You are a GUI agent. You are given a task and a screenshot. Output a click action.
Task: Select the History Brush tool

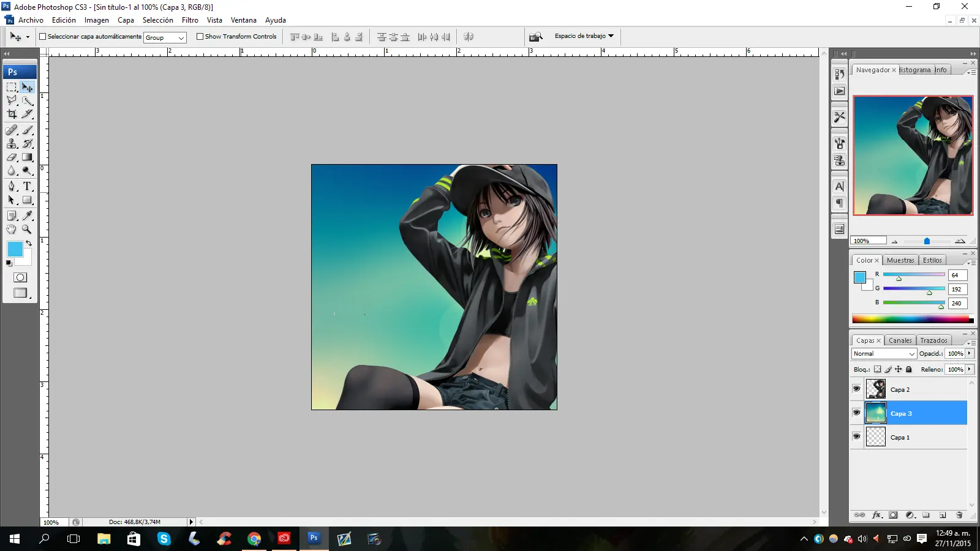(x=28, y=143)
